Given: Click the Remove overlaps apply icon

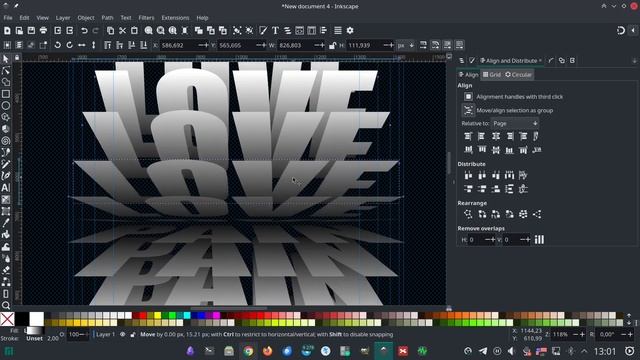Looking at the screenshot, I should [539, 240].
